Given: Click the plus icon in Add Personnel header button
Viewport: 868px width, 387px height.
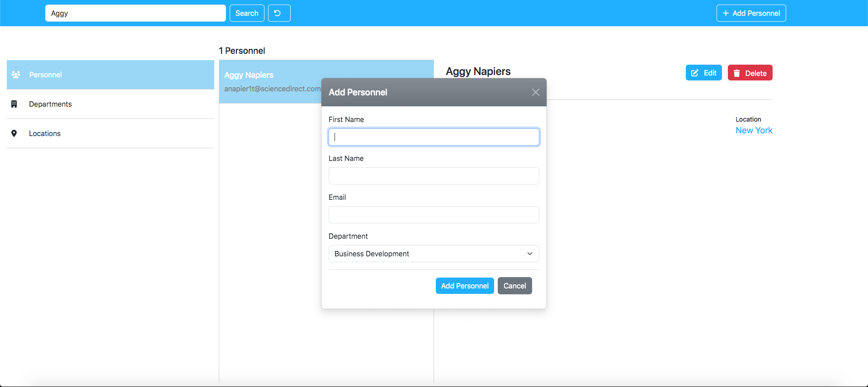Looking at the screenshot, I should (726, 14).
